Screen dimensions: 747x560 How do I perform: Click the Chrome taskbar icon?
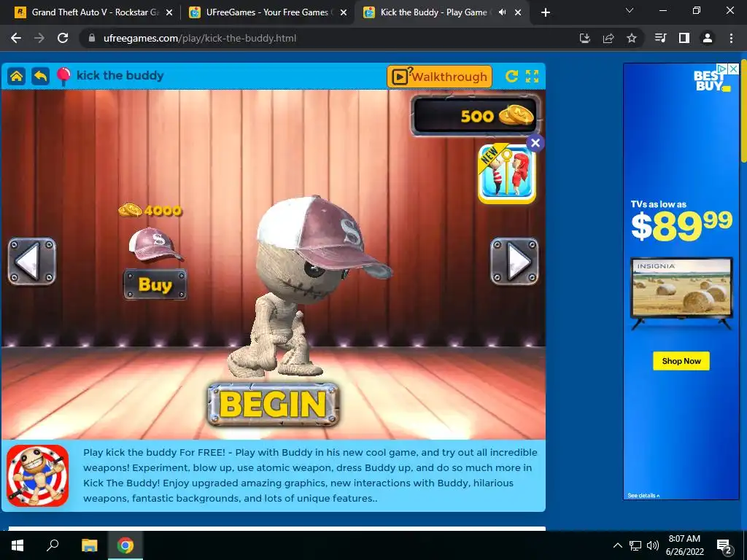(125, 545)
